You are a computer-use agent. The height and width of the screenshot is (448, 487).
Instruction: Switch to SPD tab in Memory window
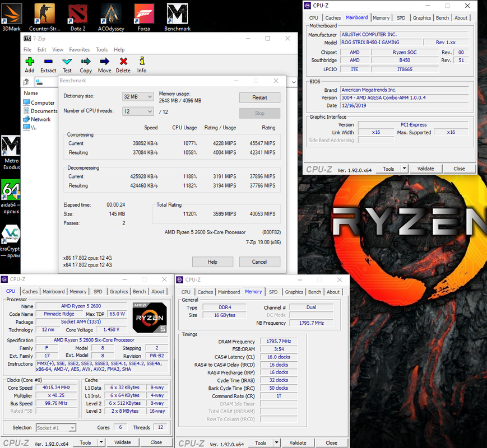pyautogui.click(x=273, y=292)
